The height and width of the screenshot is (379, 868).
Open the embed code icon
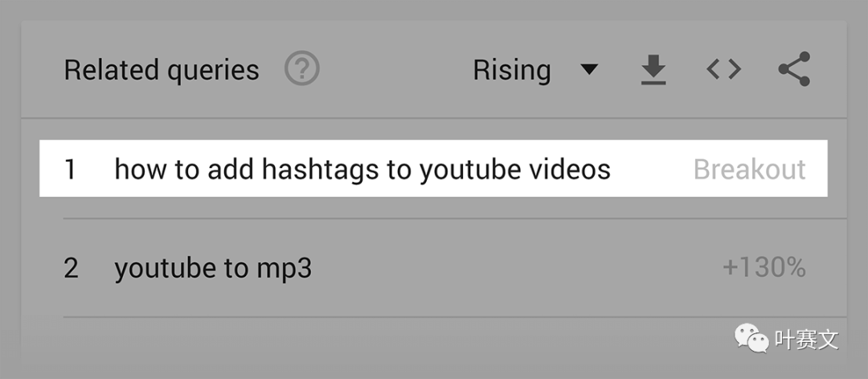click(x=723, y=69)
